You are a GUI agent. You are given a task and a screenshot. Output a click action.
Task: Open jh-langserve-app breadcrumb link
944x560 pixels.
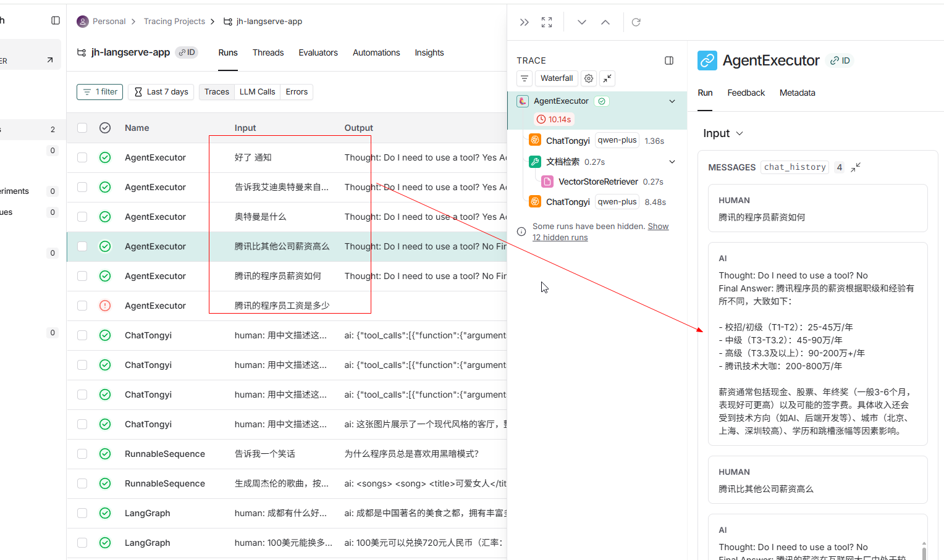click(269, 22)
